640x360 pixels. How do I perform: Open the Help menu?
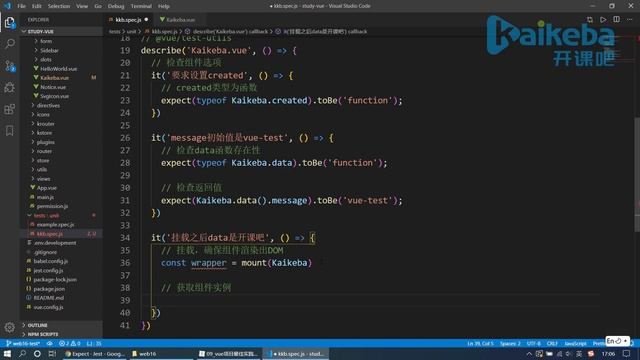(164, 6)
